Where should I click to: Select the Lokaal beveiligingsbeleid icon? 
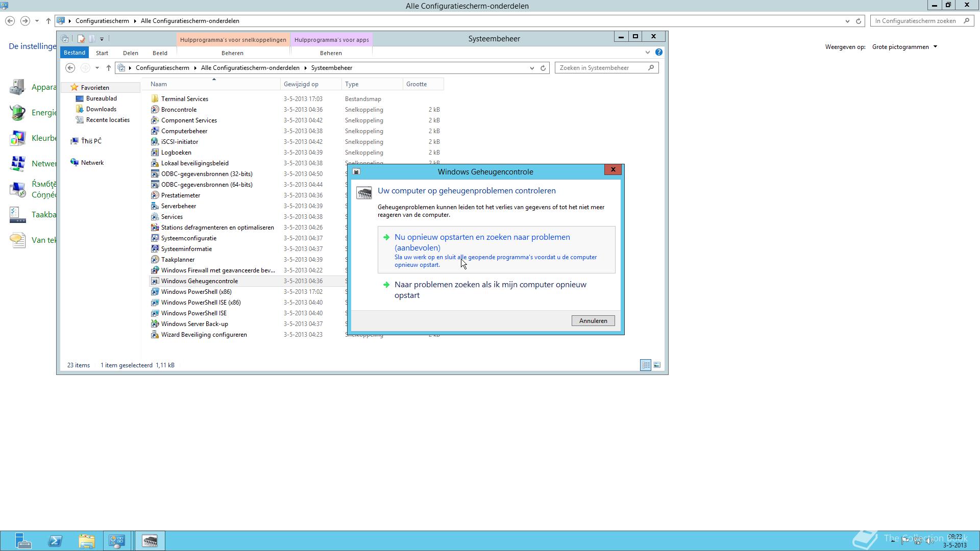click(x=155, y=163)
